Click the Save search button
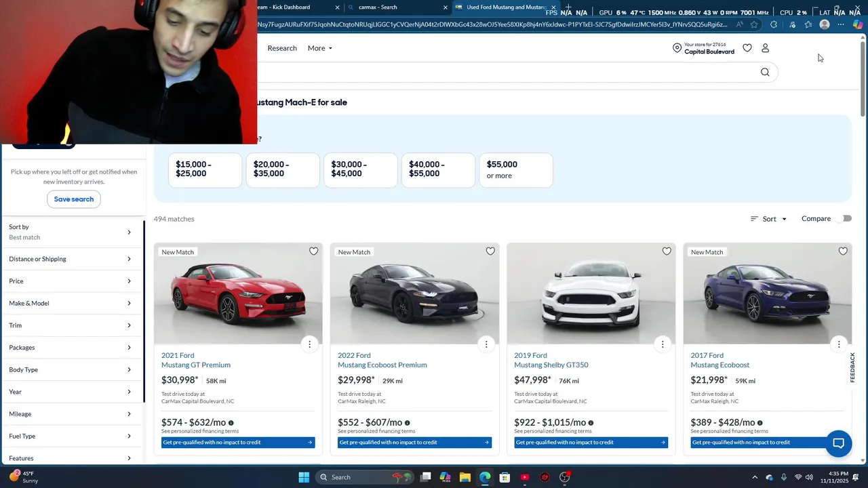 [x=74, y=199]
